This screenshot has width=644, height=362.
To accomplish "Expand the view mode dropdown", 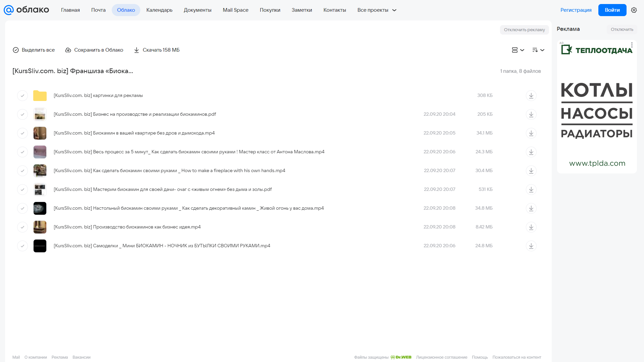I will point(518,50).
